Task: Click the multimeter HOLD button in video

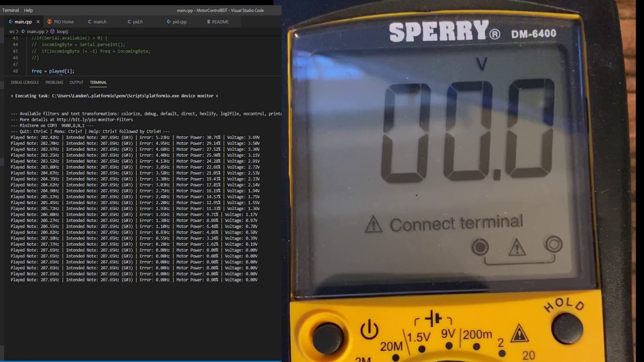Action: click(567, 328)
